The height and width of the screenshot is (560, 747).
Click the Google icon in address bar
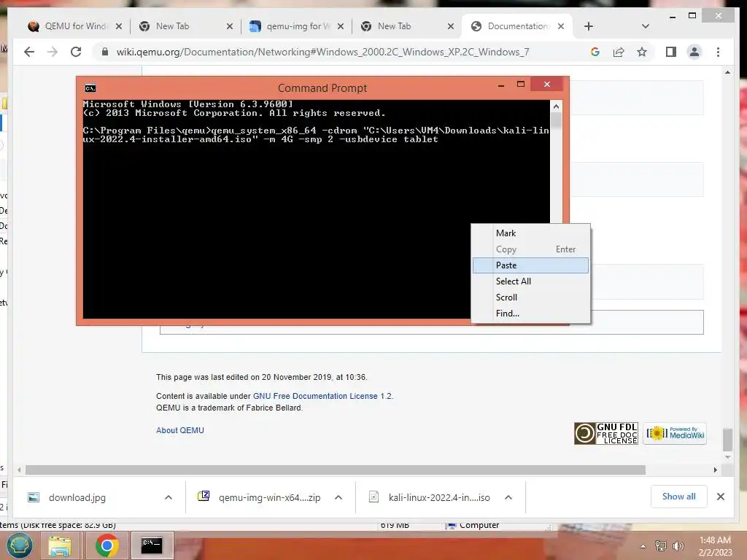pyautogui.click(x=595, y=52)
